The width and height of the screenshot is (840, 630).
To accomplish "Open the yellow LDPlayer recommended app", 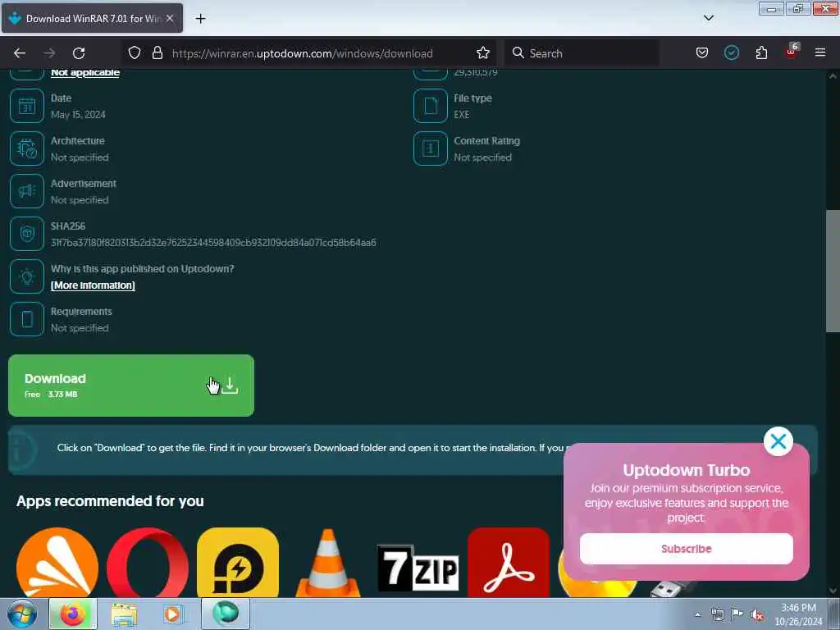I will (238, 563).
